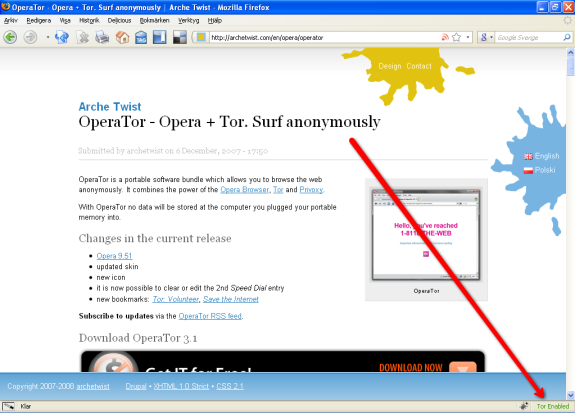Open the Contact link in yellow splash
575x413 pixels.
tap(419, 66)
